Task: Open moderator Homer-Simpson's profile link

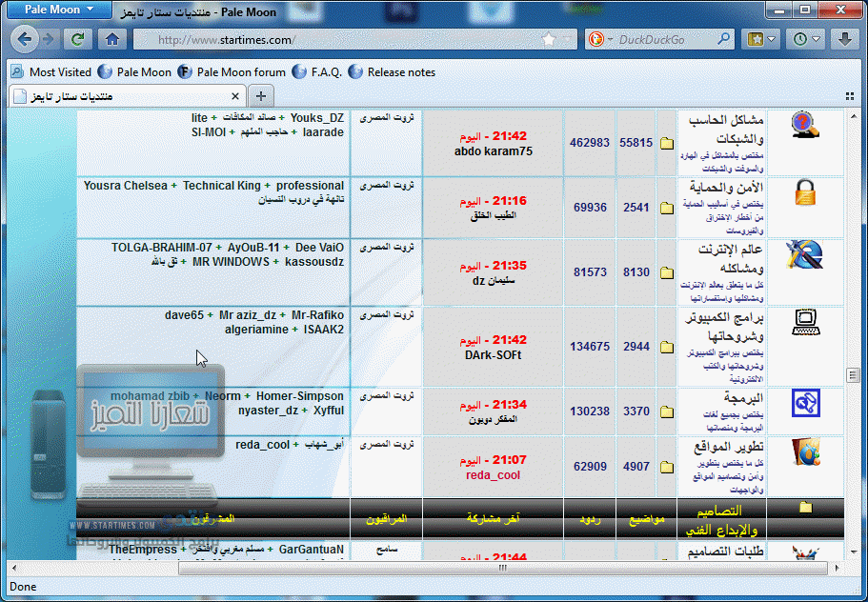Action: (299, 396)
